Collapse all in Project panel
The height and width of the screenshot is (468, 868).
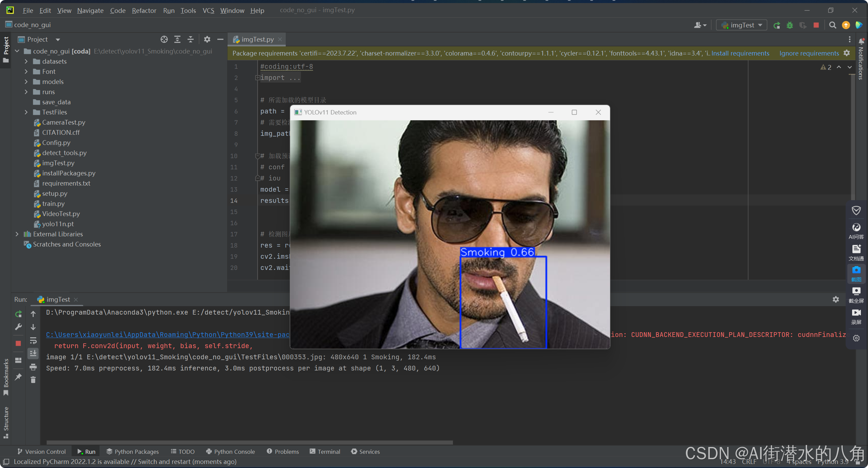coord(191,40)
